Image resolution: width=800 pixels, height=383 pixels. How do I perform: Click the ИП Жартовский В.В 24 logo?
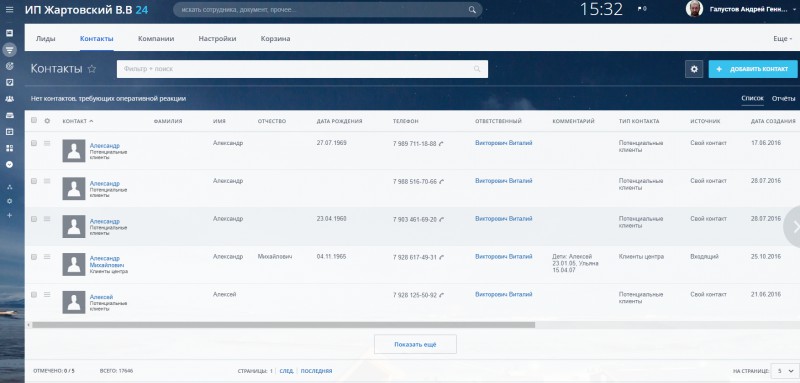click(86, 9)
